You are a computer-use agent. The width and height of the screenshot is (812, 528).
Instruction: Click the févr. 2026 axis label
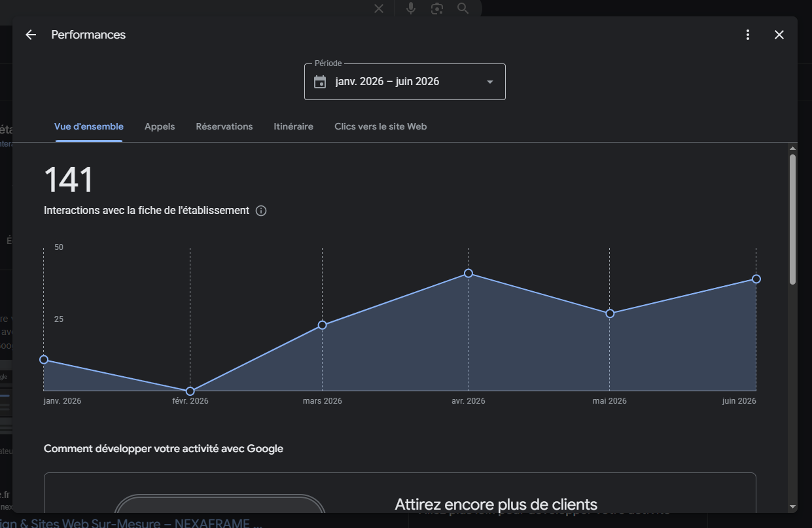190,401
